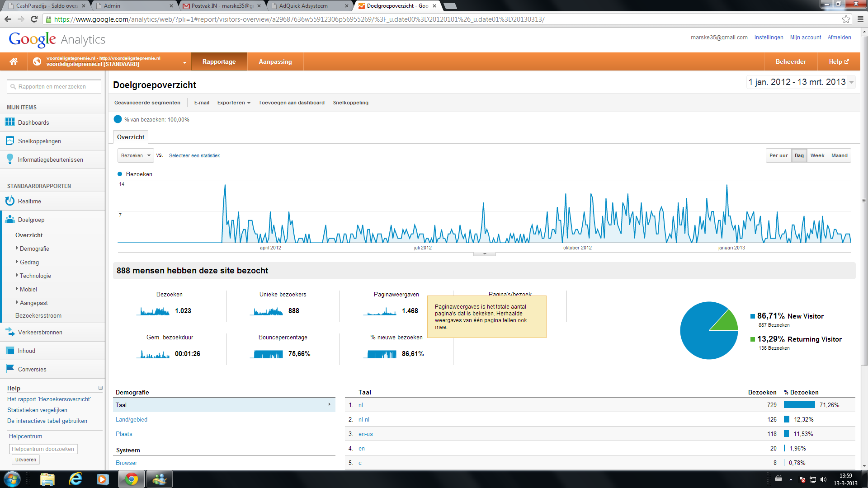The width and height of the screenshot is (868, 488).
Task: Open the Windows Start button
Action: point(12,479)
